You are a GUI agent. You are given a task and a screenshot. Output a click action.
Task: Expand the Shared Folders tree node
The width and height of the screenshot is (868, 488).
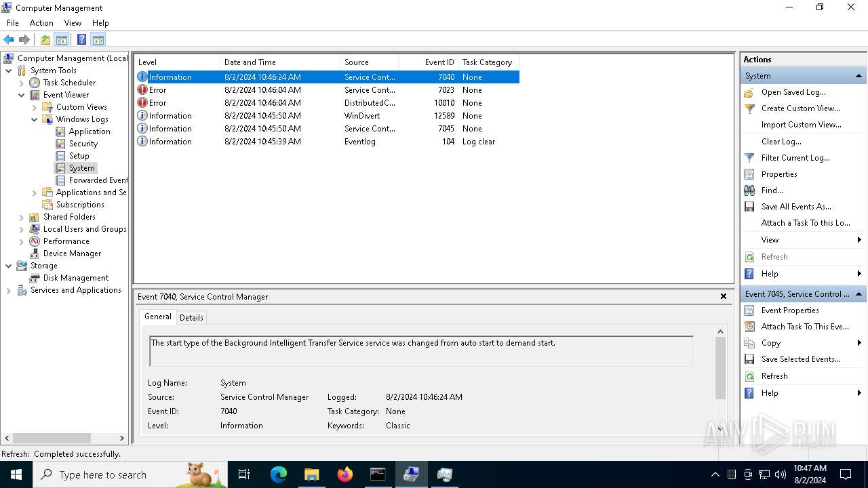(x=21, y=217)
